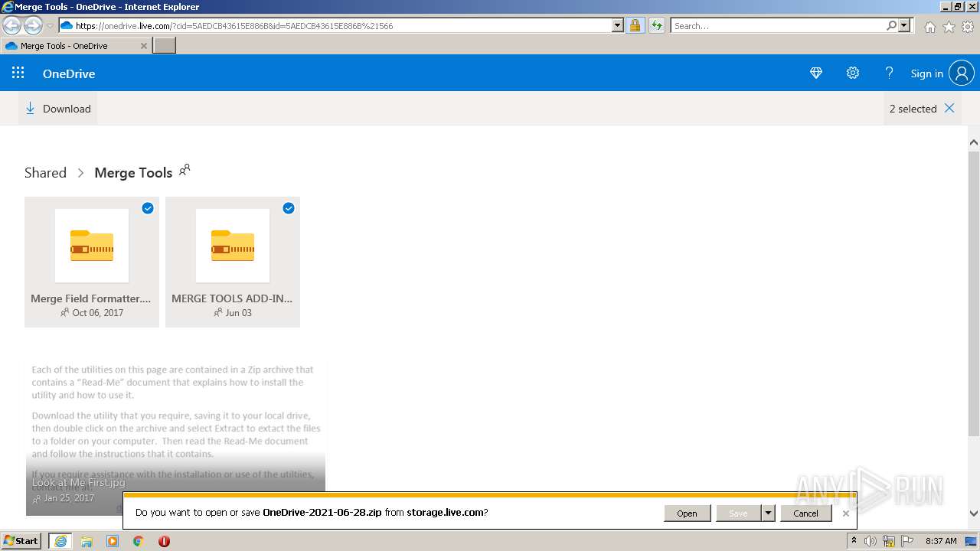Click the Action Center flag icon
Image resolution: width=980 pixels, height=551 pixels.
point(907,541)
